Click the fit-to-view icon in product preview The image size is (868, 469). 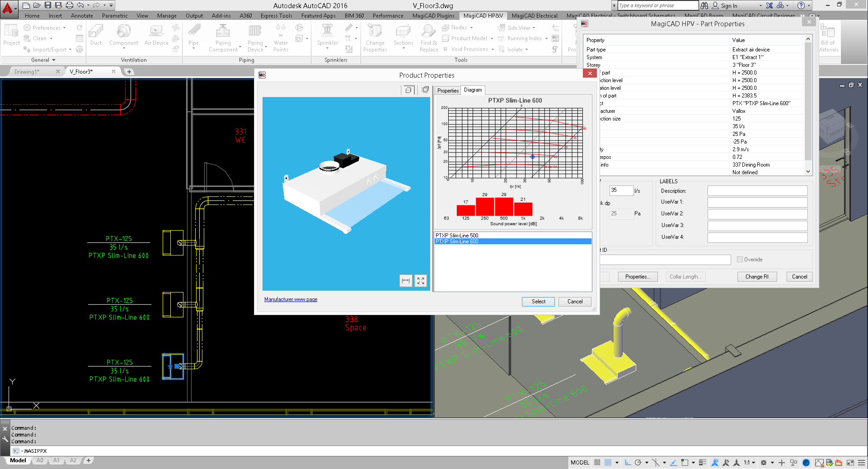tap(421, 281)
